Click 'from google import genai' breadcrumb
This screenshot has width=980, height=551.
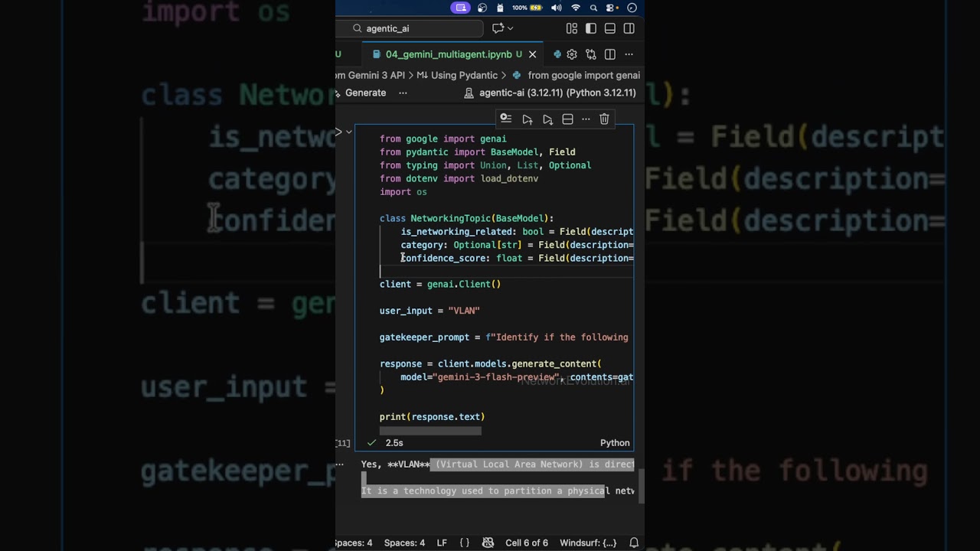583,75
